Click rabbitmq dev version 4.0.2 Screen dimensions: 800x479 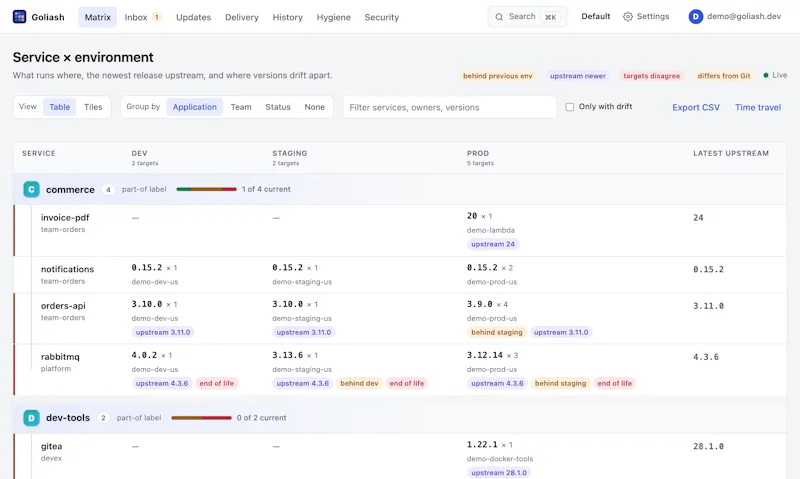click(144, 355)
